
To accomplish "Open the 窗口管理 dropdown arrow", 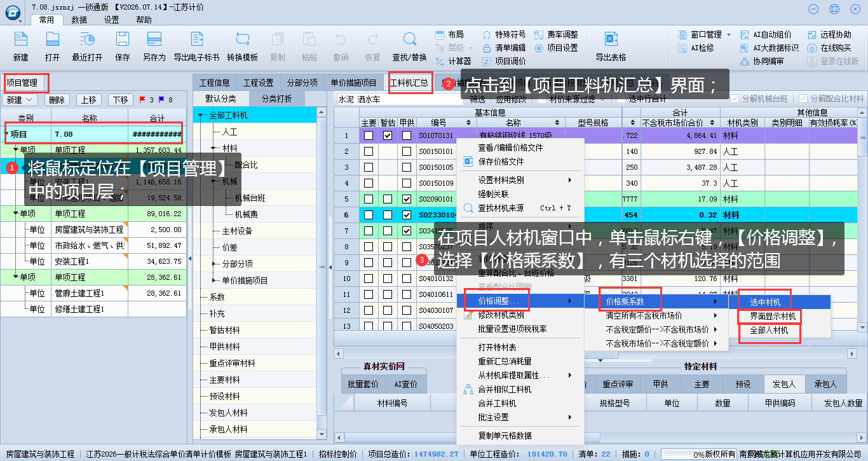I will click(729, 34).
